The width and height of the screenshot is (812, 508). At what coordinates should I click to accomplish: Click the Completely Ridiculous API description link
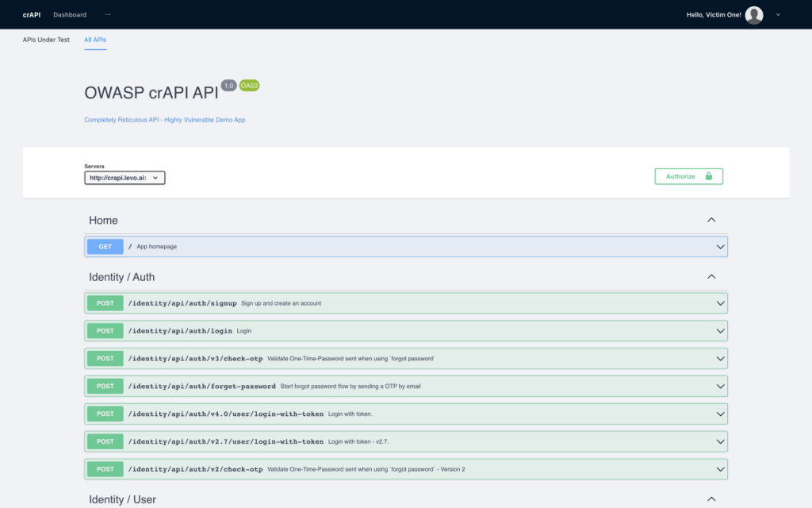165,120
